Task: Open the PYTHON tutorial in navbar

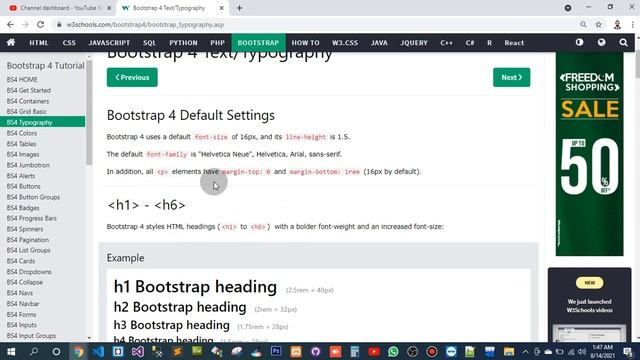Action: [x=183, y=42]
